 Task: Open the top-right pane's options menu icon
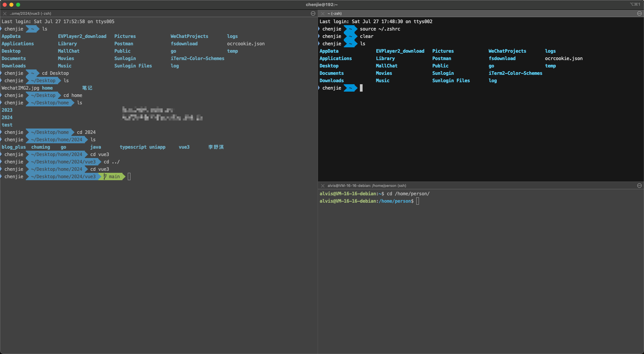pos(639,13)
